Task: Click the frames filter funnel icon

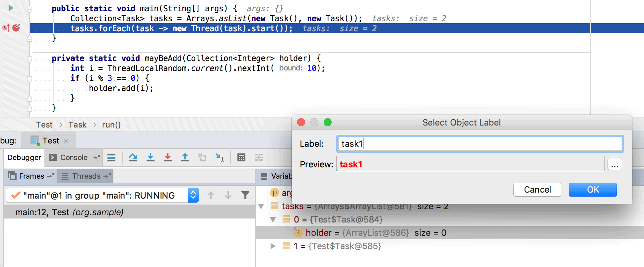Action: tap(245, 195)
